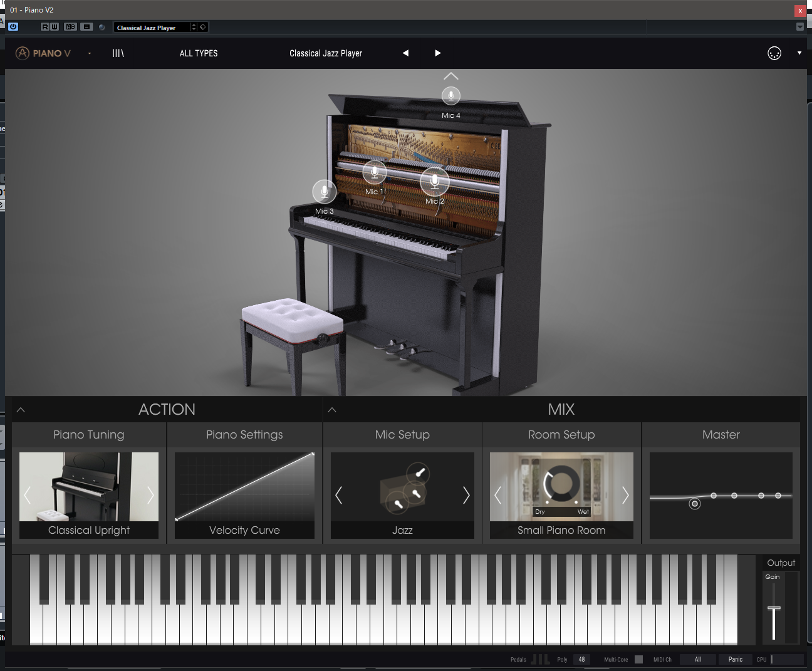The image size is (812, 671).
Task: Go to the next preset
Action: coord(437,53)
